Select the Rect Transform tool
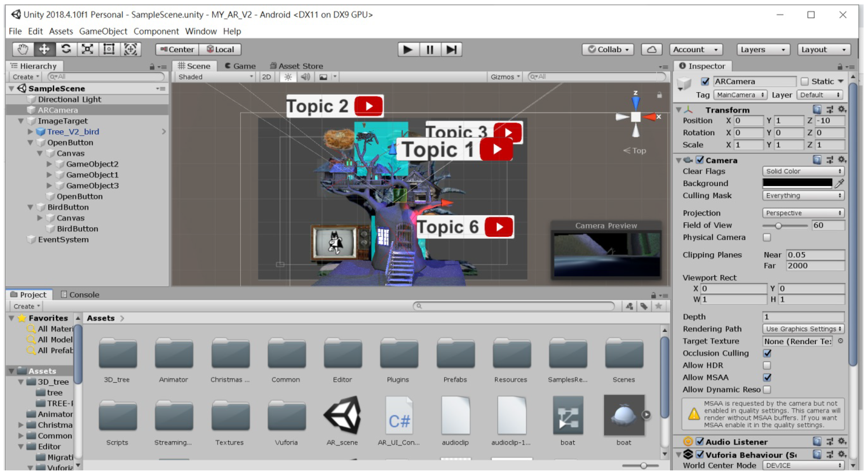Viewport: 868px width, 476px height. click(109, 50)
